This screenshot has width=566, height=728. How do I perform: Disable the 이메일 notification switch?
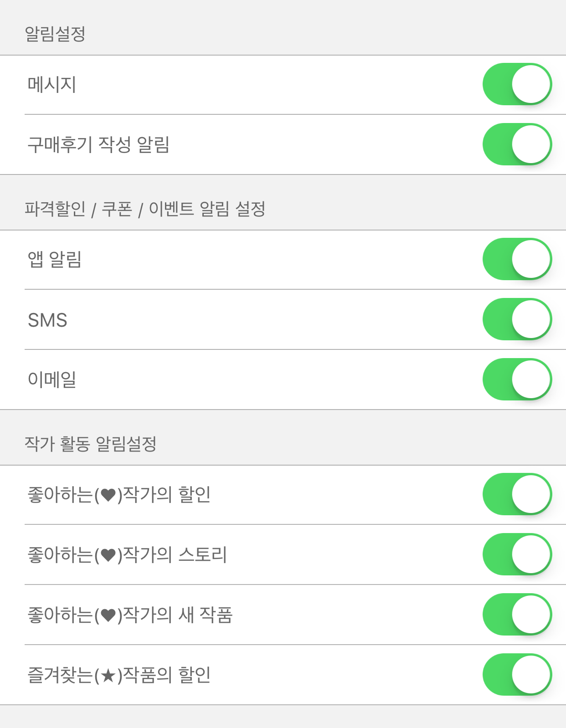pos(517,379)
